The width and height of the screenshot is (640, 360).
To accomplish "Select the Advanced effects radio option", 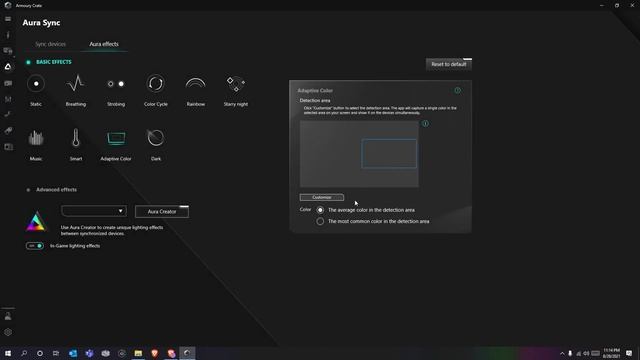I will 28,190.
